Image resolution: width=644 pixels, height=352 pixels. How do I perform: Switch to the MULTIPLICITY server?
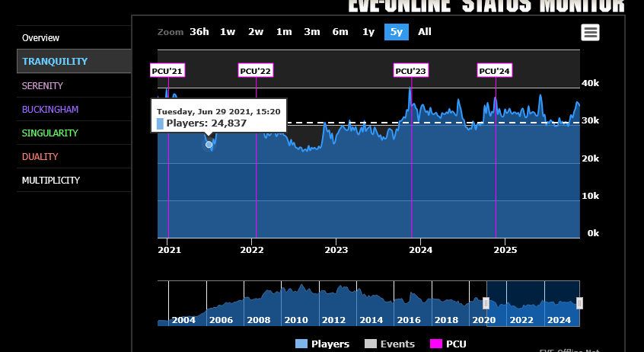click(x=74, y=180)
